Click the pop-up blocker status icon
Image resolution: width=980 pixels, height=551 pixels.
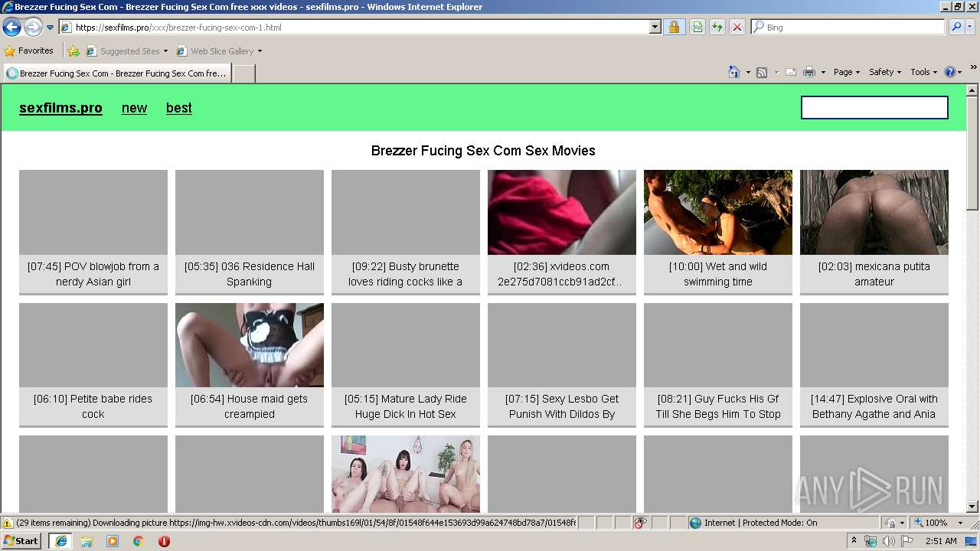tap(640, 523)
